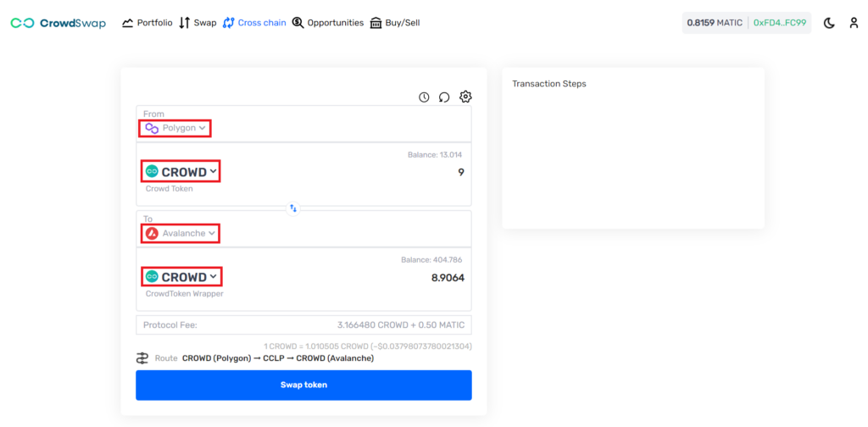Click the 1 CROWD exchange rate text
This screenshot has height=427, width=868.
tap(368, 347)
